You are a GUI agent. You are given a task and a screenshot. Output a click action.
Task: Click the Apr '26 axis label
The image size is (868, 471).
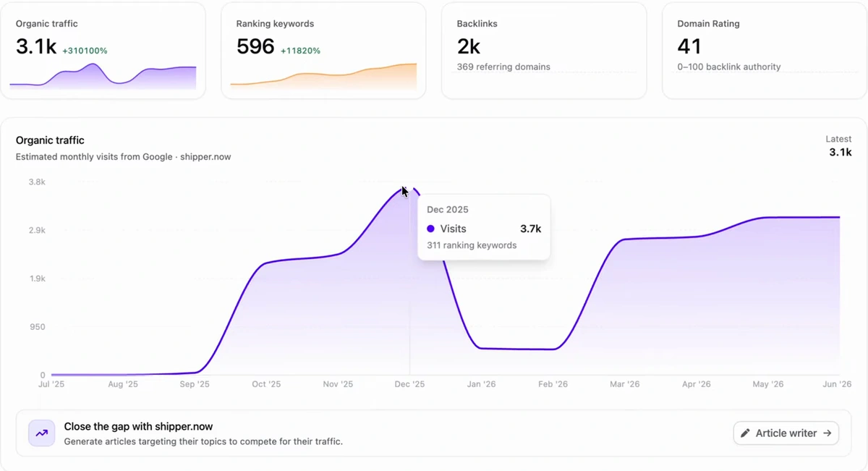click(697, 384)
